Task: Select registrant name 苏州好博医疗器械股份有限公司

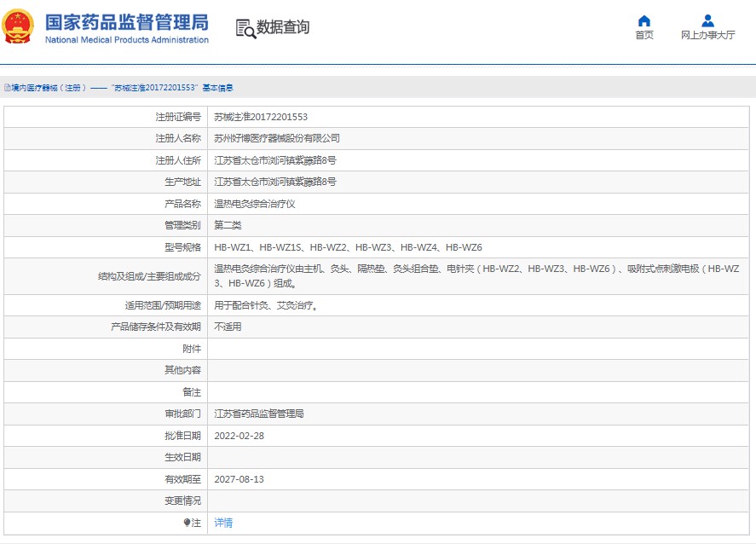Action: coord(277,138)
